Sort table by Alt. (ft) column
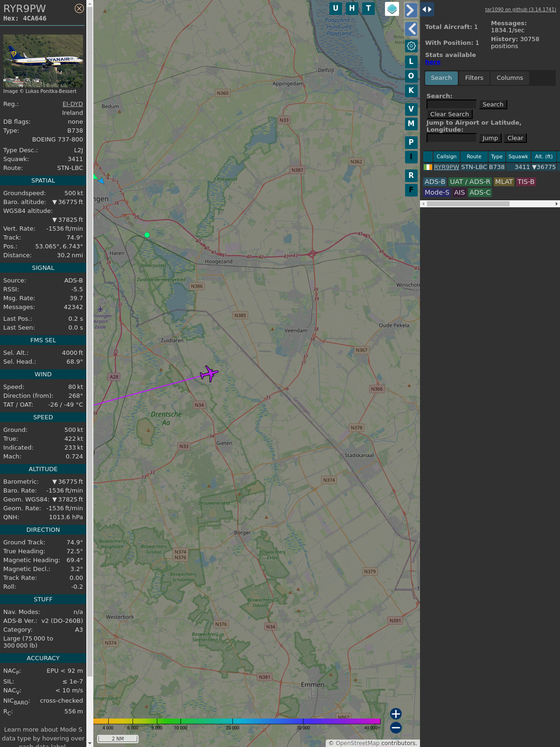Image resolution: width=560 pixels, height=747 pixels. tap(544, 156)
